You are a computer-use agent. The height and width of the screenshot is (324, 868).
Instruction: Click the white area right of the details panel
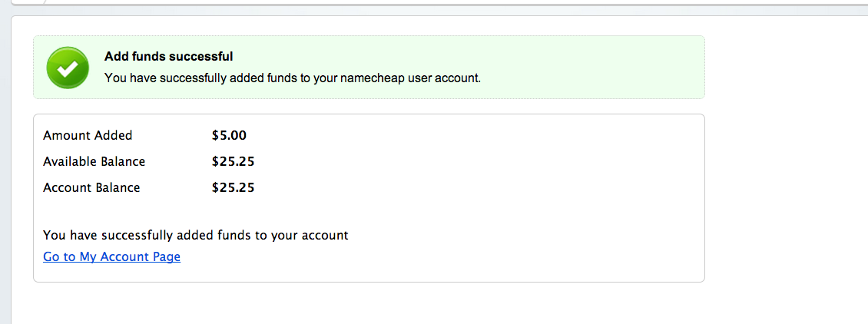tap(784, 192)
